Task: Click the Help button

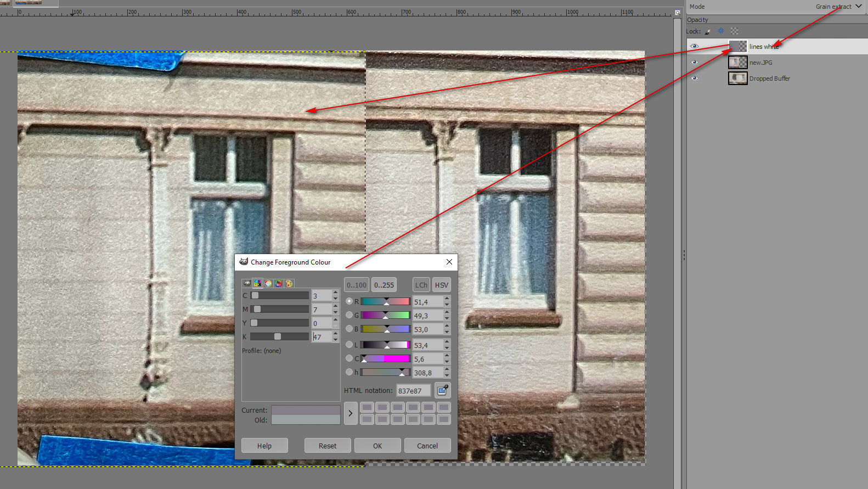Action: coord(264,446)
